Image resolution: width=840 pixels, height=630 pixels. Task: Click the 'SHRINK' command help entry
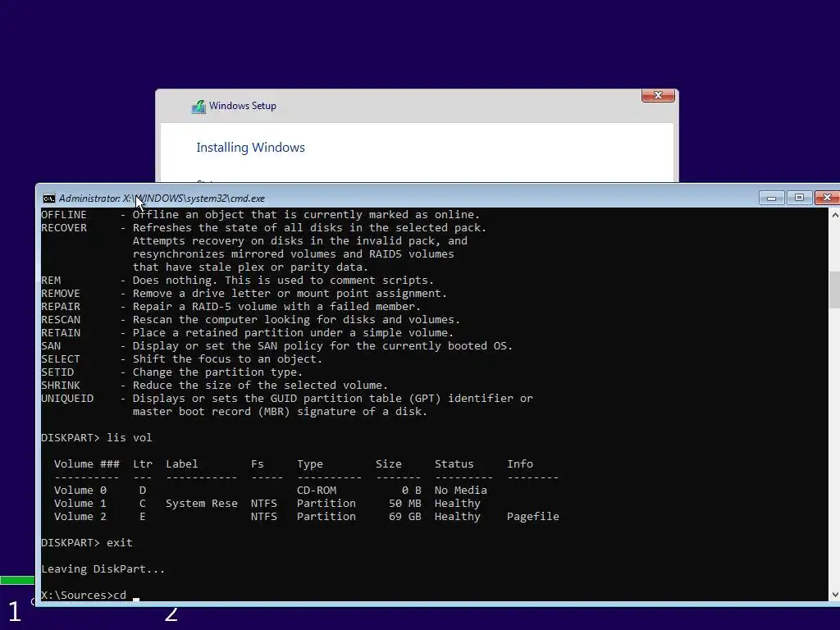tap(214, 386)
